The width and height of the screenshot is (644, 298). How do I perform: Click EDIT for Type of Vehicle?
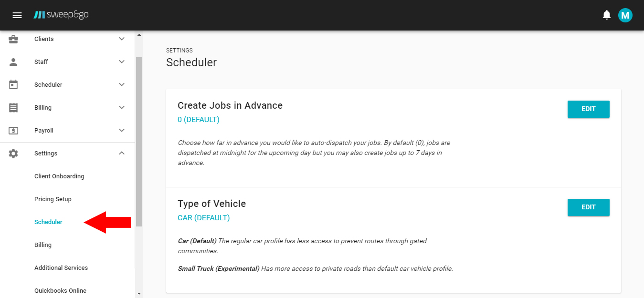click(x=588, y=207)
